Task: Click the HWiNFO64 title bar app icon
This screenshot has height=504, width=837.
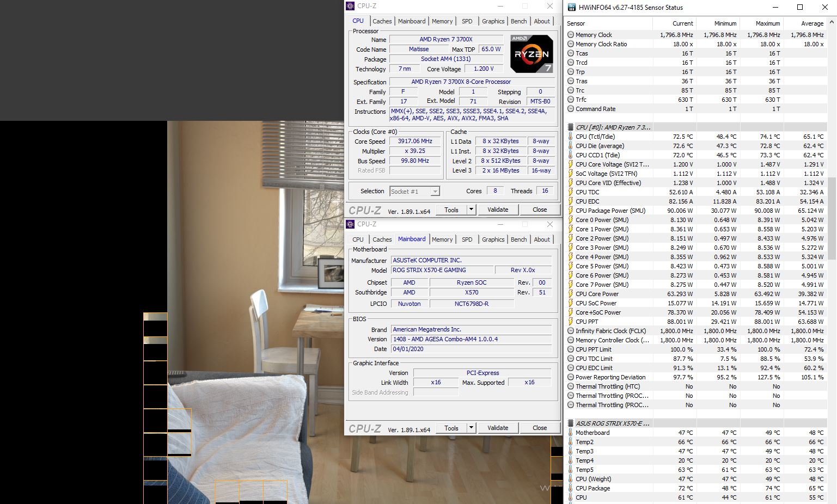Action: point(571,7)
